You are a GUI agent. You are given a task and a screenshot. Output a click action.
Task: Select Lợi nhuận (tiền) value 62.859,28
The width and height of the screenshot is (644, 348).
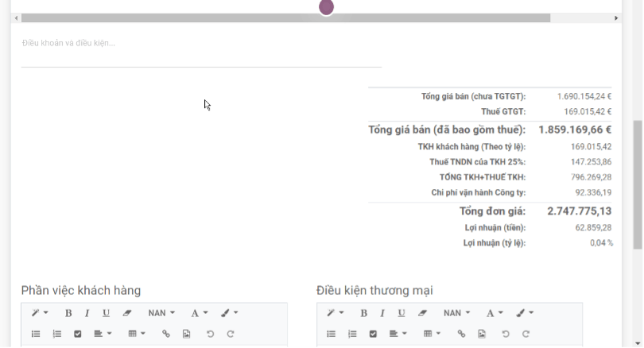593,228
